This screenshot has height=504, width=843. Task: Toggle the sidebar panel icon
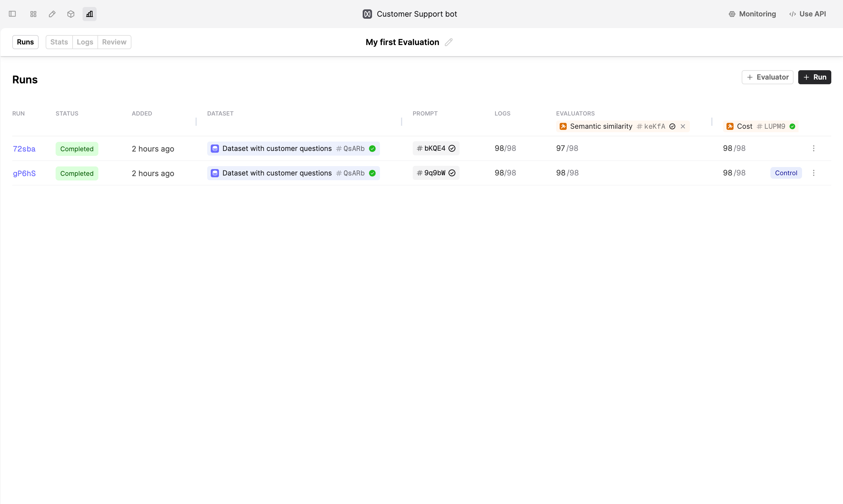(12, 14)
